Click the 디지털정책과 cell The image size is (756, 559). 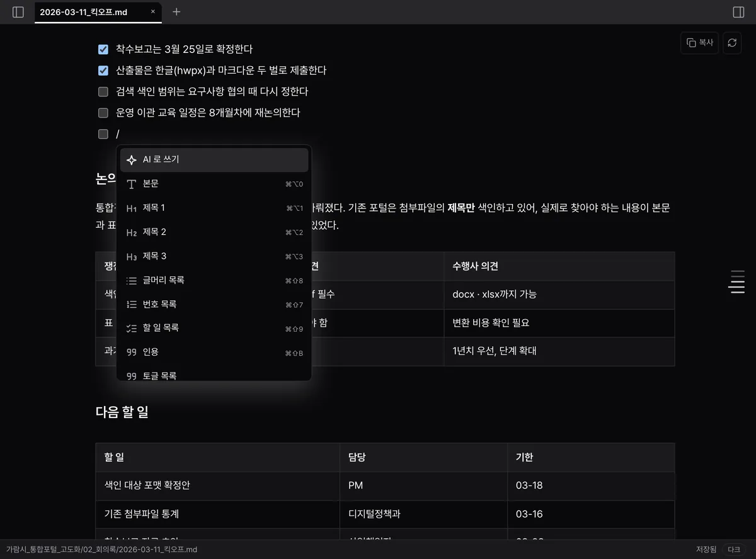[x=423, y=514]
